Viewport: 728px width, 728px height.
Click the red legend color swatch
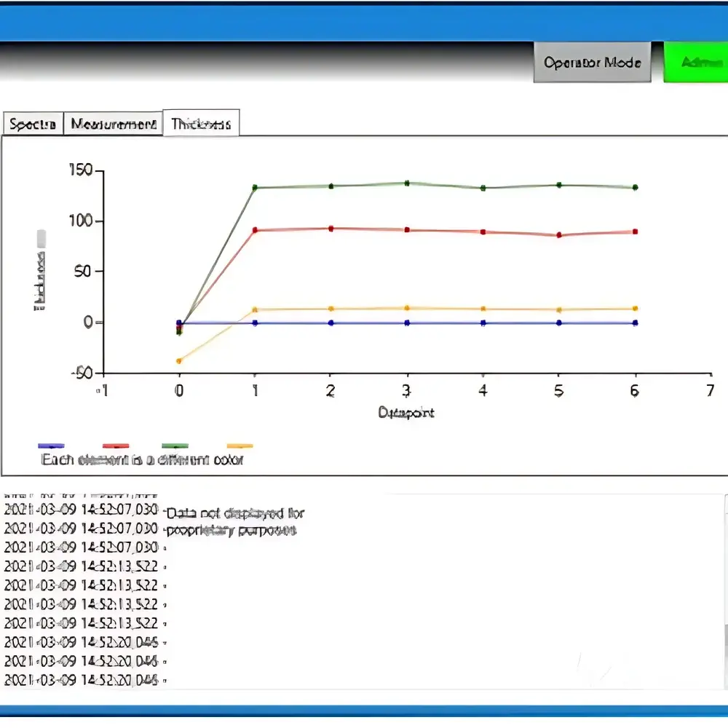116,446
